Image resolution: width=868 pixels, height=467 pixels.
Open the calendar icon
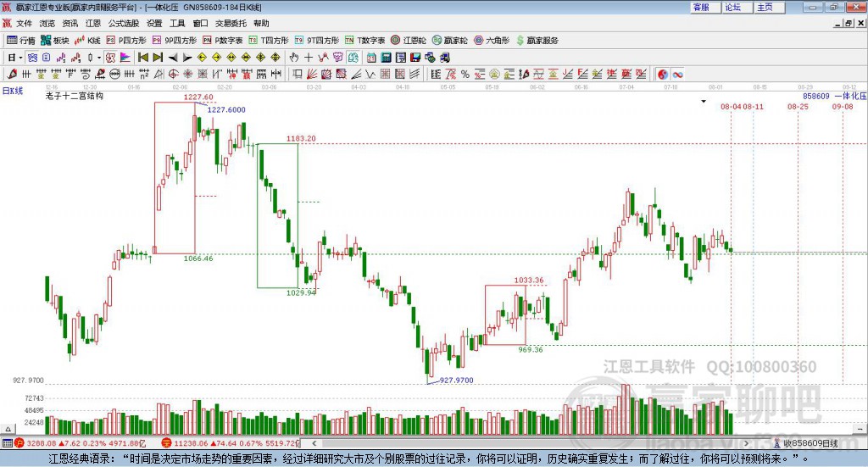coord(371,57)
